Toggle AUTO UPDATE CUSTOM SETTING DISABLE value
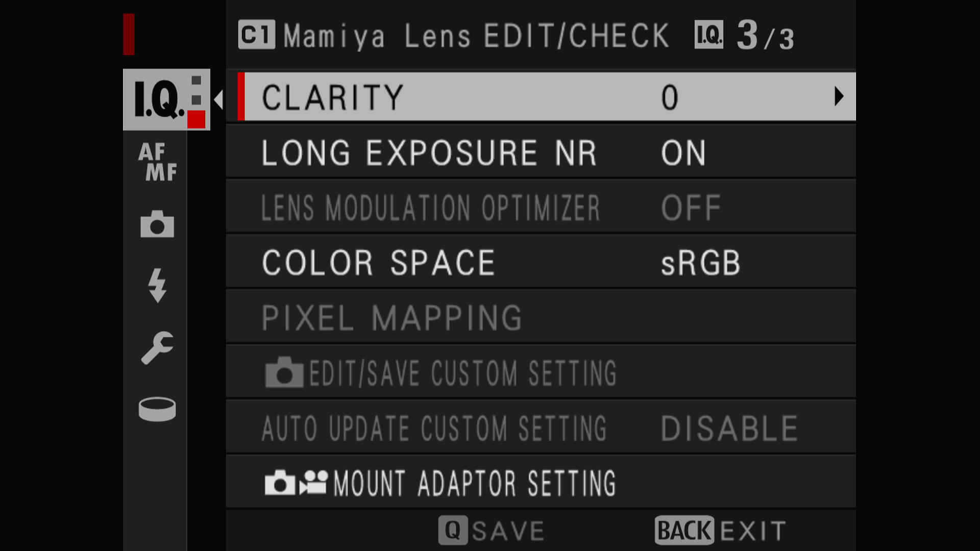Viewport: 980px width, 551px height. coord(729,428)
